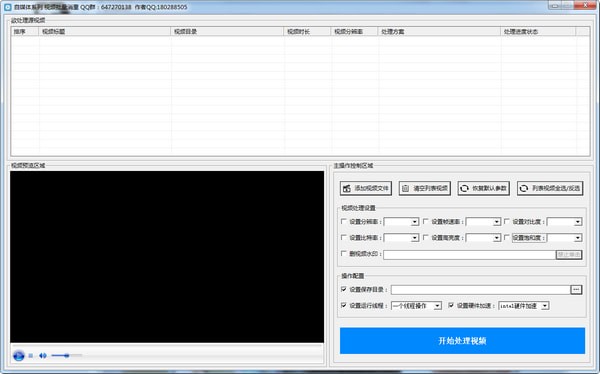Screen dimensions: 600x374
Task: Stop playback with the square stop icon
Action: click(31, 356)
